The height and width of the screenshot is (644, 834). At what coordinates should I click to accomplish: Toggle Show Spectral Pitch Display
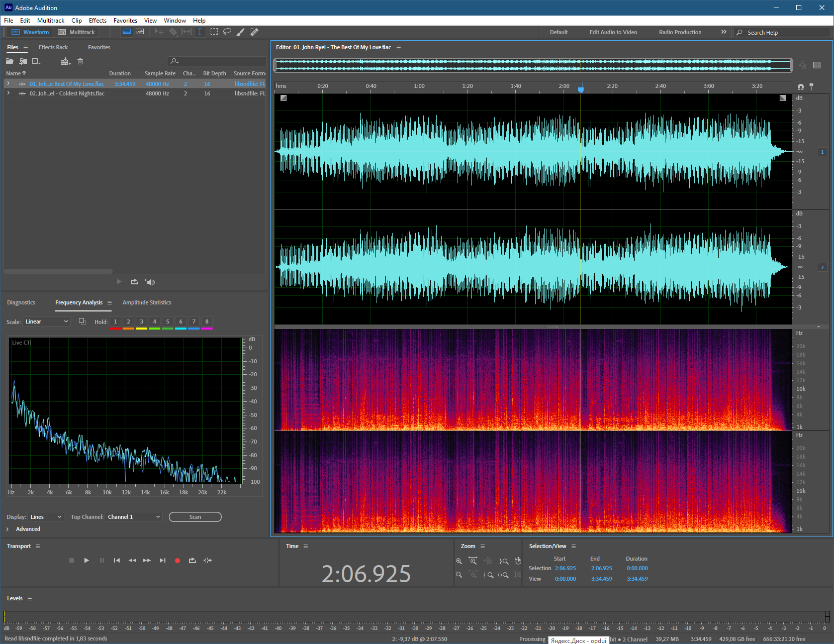140,32
